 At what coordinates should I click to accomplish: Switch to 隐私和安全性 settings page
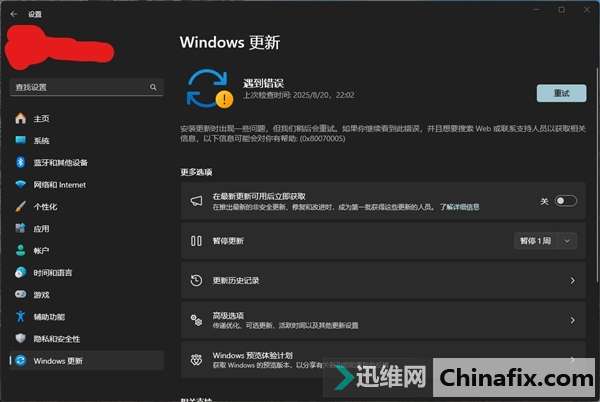point(87,339)
